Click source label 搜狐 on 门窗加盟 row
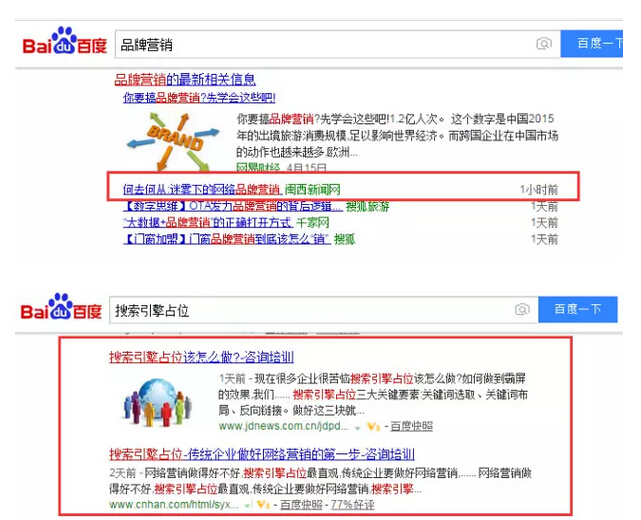 click(x=344, y=239)
